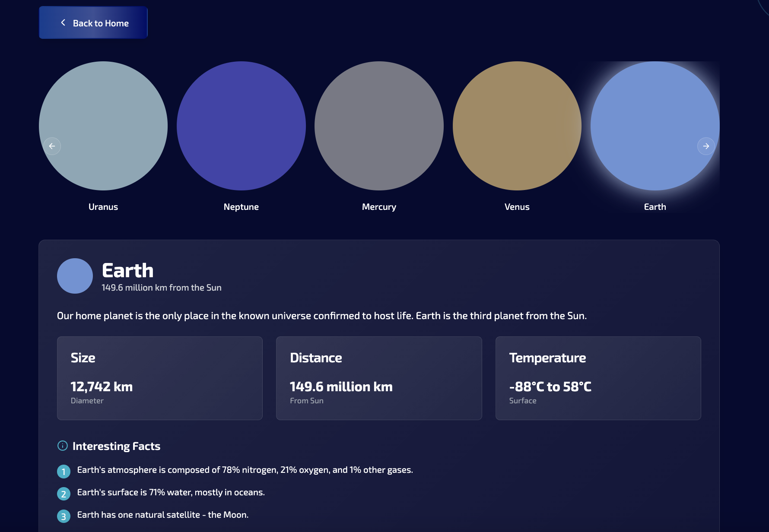Screen dimensions: 769x532
Task: Click the back chevron inside Back to Home
Action: 63,22
